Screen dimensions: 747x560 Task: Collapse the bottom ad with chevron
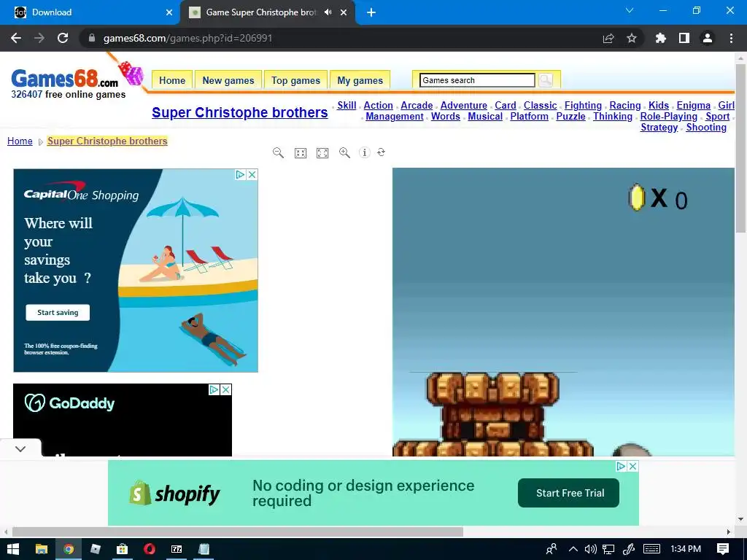(x=20, y=448)
